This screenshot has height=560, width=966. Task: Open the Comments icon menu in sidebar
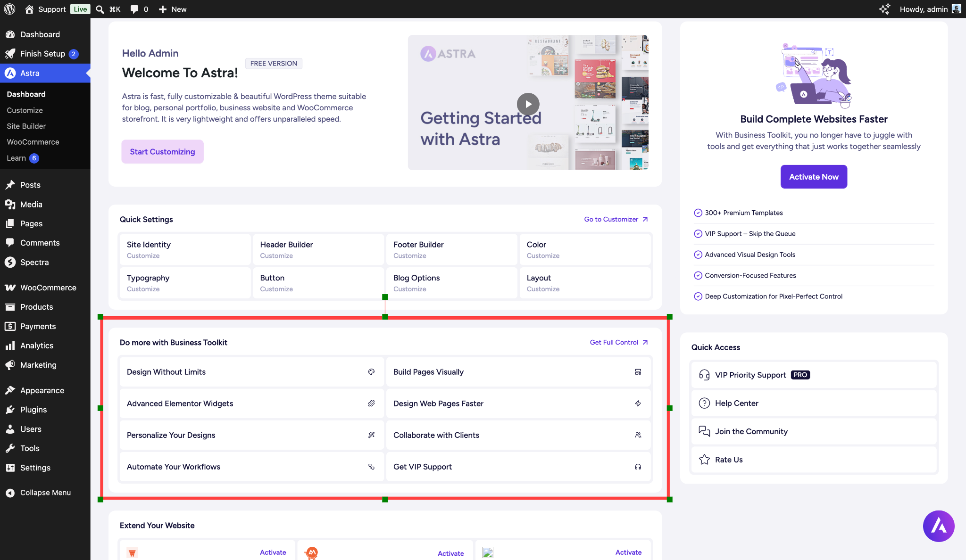click(x=45, y=243)
